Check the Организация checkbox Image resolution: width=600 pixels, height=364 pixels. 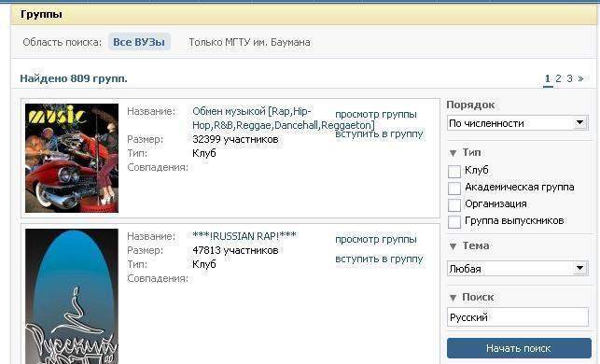pyautogui.click(x=454, y=204)
